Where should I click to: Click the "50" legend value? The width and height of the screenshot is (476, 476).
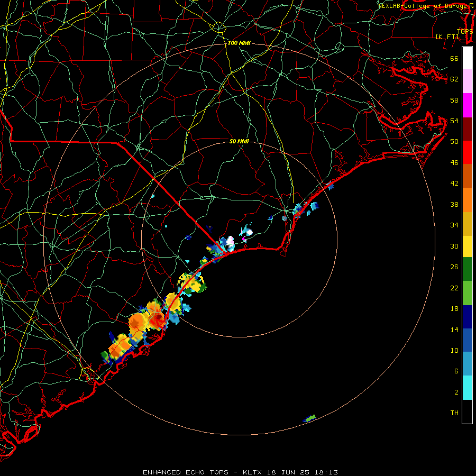[x=454, y=142]
